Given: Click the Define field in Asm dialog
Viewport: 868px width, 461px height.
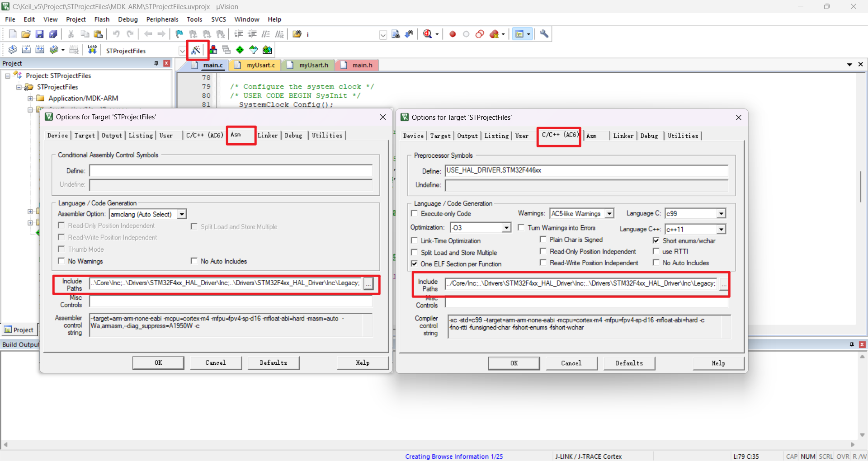Looking at the screenshot, I should 231,170.
